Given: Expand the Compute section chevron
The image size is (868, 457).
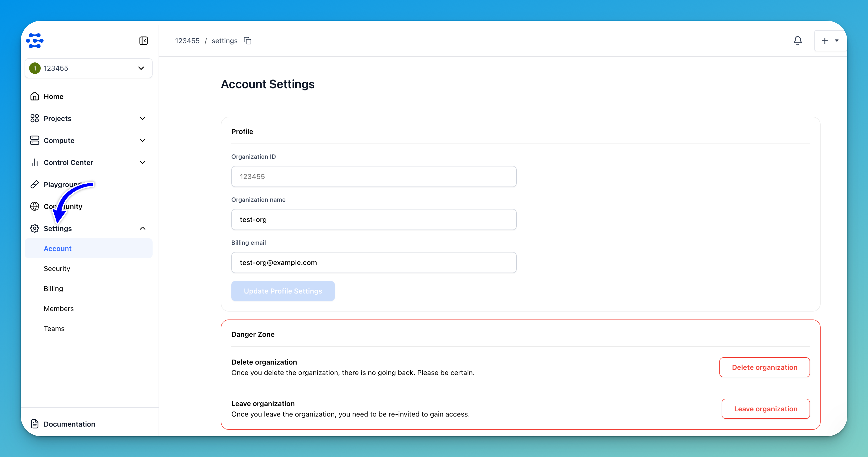Looking at the screenshot, I should (x=143, y=140).
